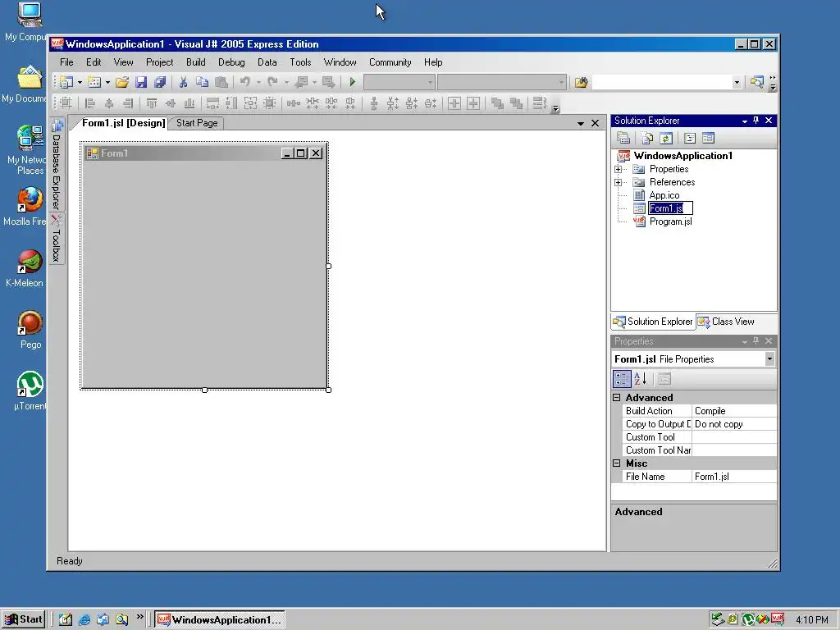
Task: Click the Copy to Output value cell
Action: 734,424
